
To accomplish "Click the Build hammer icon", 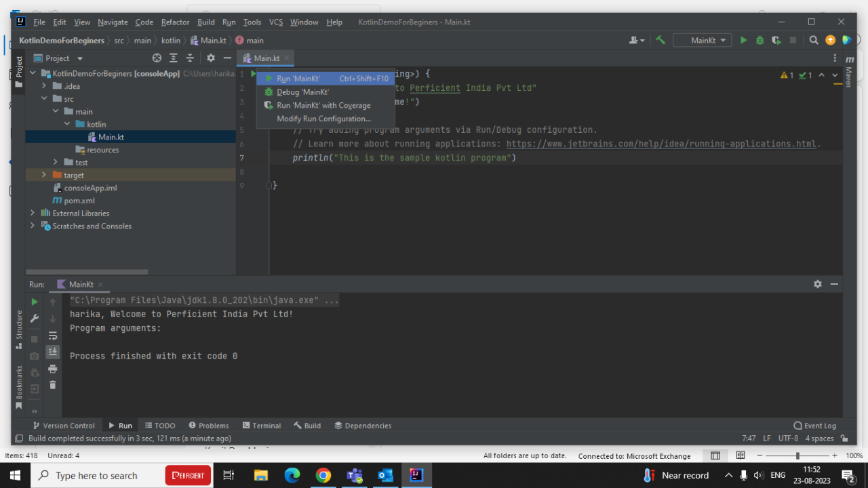I will 661,40.
